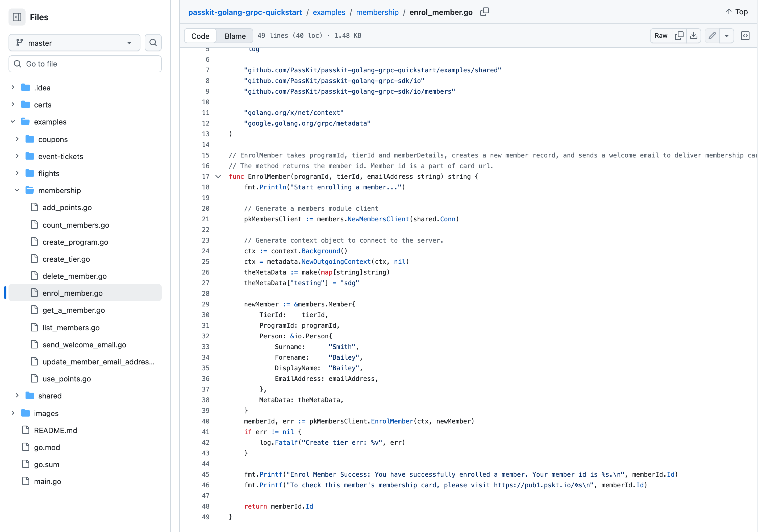This screenshot has width=766, height=532.
Task: Click "return" keyword on line 48
Action: coord(256,506)
